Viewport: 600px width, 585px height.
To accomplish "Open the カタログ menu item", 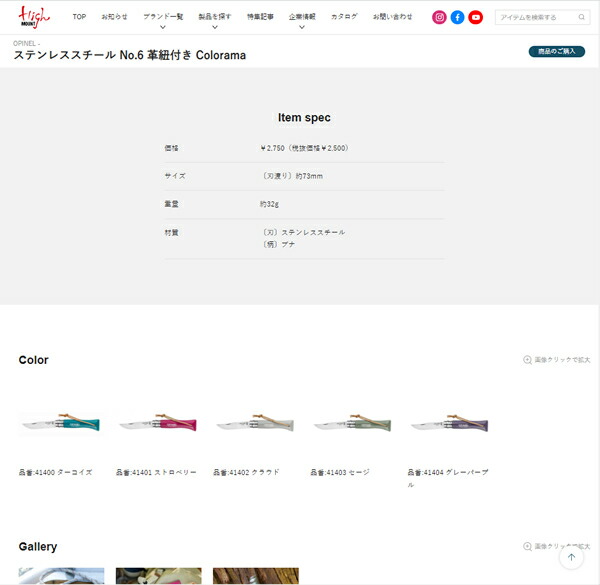I will pyautogui.click(x=344, y=17).
